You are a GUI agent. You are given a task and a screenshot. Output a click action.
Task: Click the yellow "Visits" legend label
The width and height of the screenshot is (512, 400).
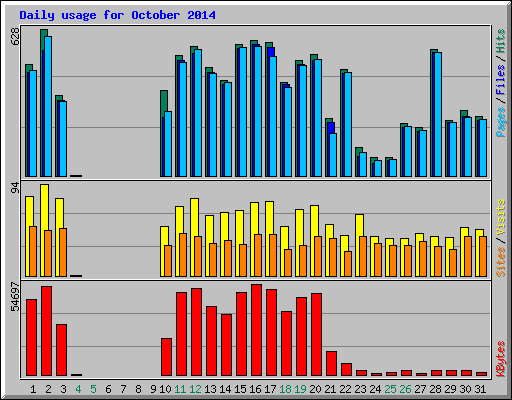pos(501,218)
